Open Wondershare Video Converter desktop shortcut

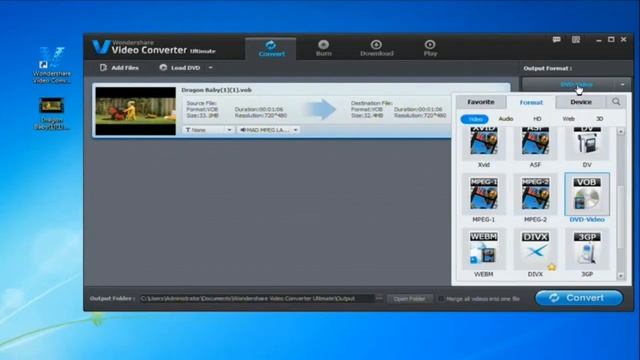[x=51, y=65]
